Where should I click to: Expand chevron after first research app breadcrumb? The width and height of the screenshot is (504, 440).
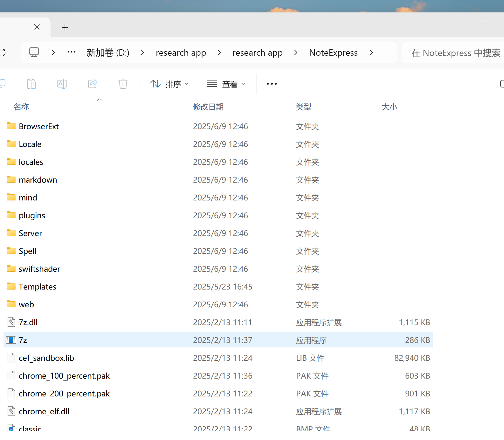[x=219, y=52]
